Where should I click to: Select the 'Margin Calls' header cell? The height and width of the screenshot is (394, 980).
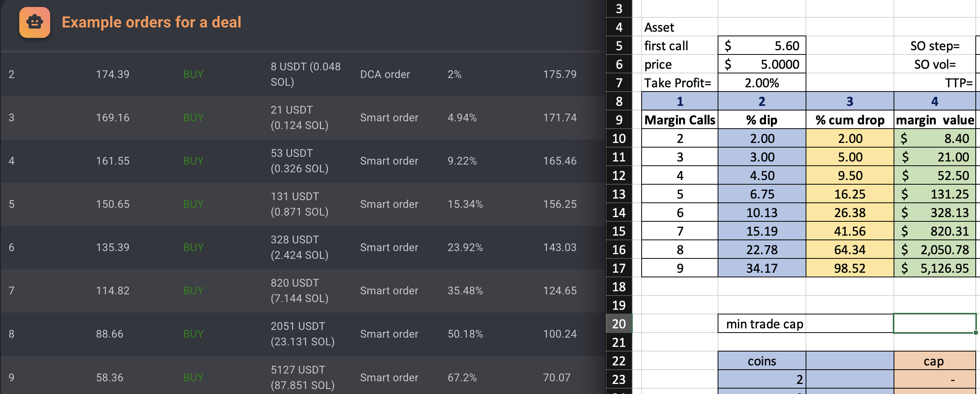pos(680,120)
